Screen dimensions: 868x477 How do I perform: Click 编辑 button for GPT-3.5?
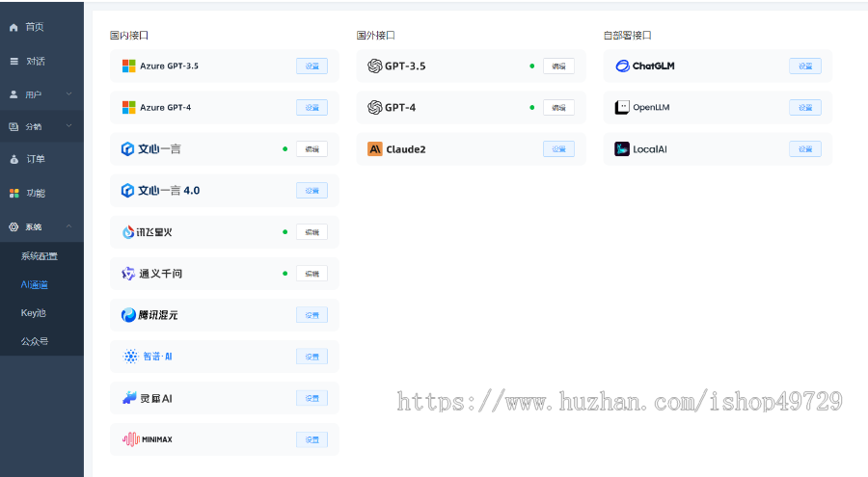[x=558, y=66]
